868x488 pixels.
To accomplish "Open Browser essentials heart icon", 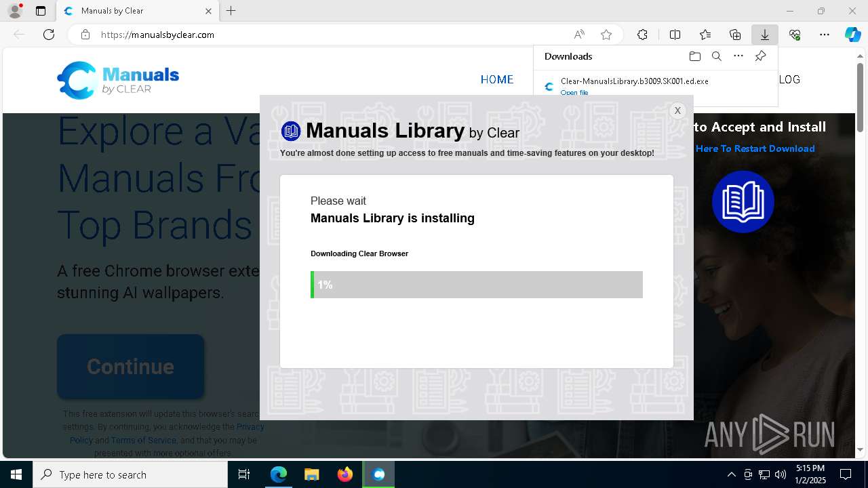I will (795, 35).
